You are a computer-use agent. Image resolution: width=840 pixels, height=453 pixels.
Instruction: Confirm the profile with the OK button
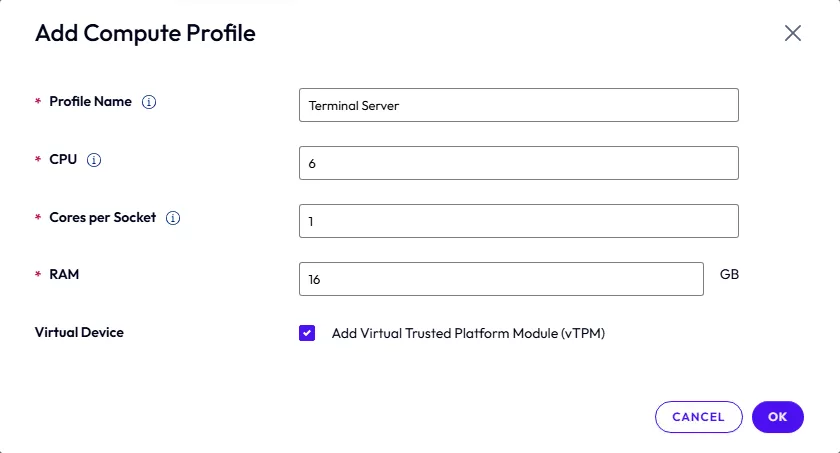pyautogui.click(x=777, y=417)
